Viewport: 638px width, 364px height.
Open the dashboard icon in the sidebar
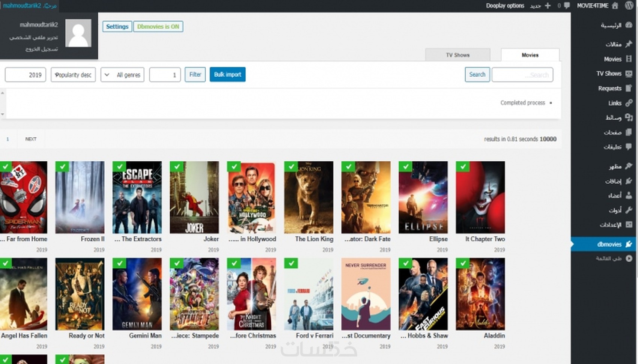pyautogui.click(x=629, y=25)
